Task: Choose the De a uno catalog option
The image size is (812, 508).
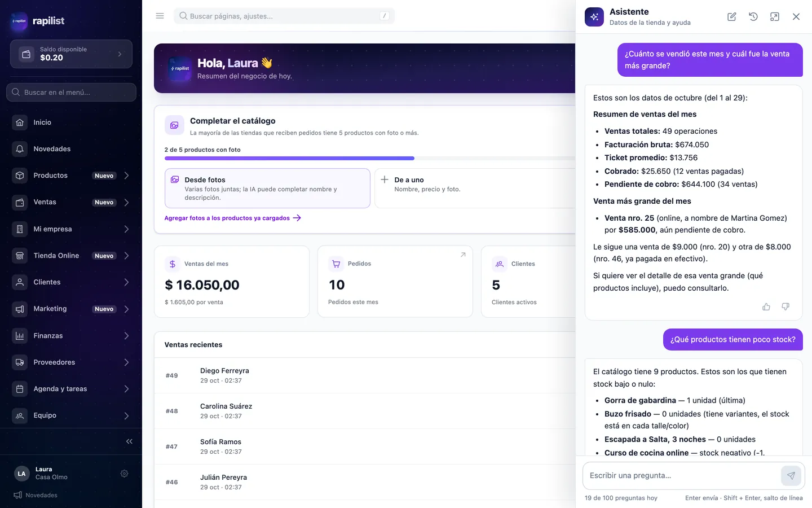Action: coord(475,188)
